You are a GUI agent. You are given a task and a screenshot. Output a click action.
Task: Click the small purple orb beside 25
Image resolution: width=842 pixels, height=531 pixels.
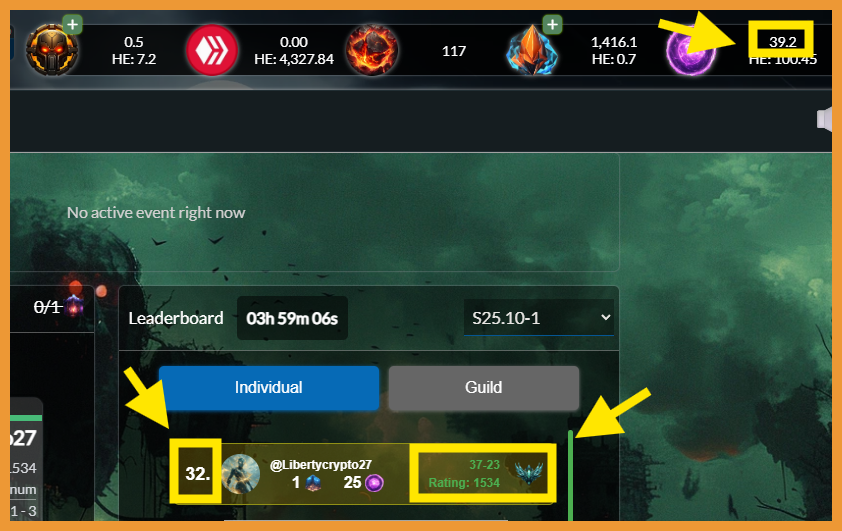pos(374,483)
